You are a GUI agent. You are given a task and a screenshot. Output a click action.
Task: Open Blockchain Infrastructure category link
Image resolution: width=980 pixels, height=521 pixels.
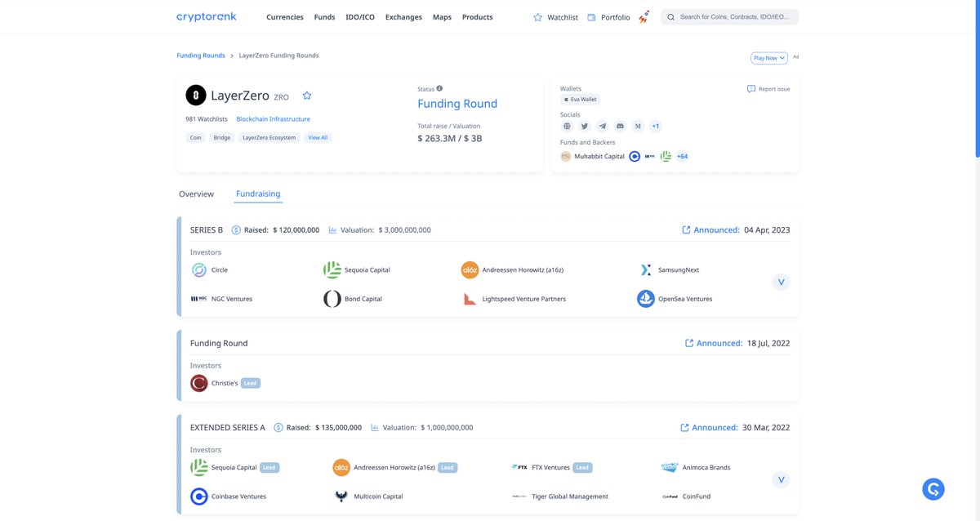274,119
